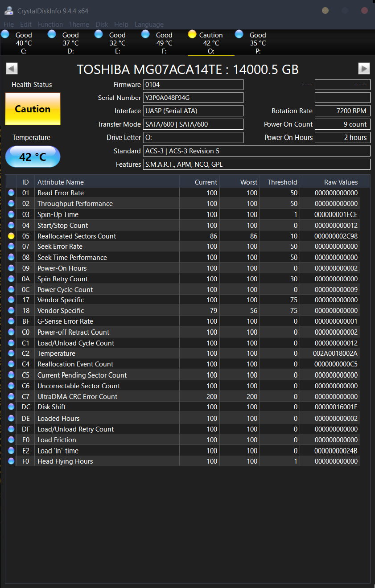Open the Theme menu
Viewport: 375px width, 588px height.
pos(79,25)
